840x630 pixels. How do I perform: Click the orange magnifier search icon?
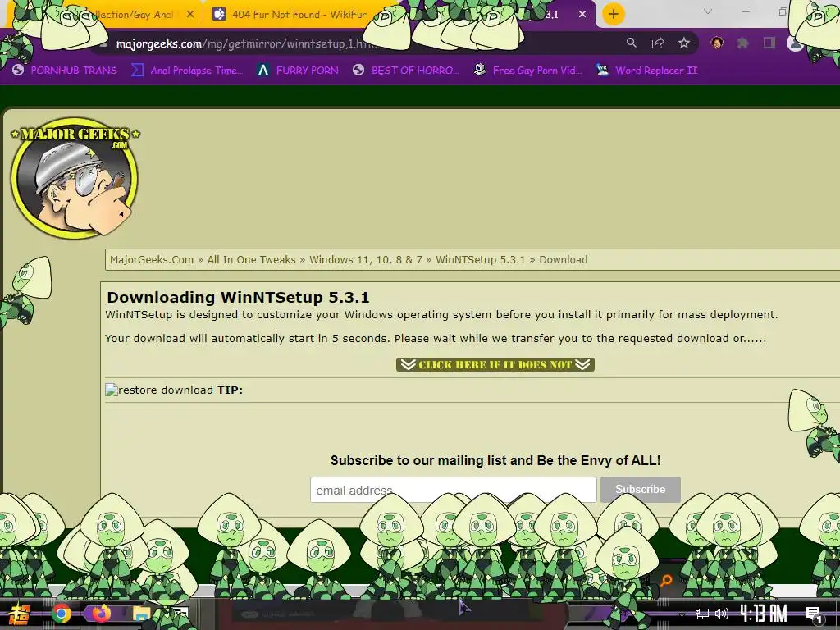click(x=666, y=580)
